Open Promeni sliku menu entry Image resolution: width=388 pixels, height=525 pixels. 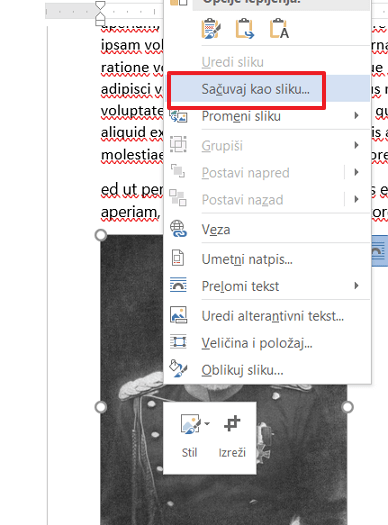[x=268, y=116]
